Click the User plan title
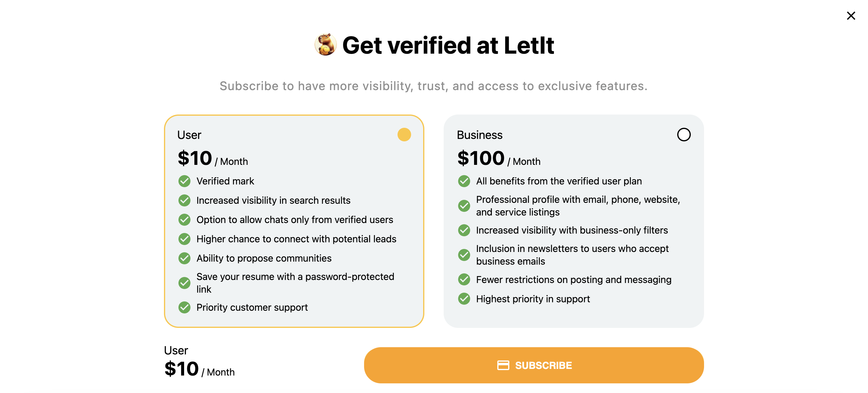 tap(189, 134)
